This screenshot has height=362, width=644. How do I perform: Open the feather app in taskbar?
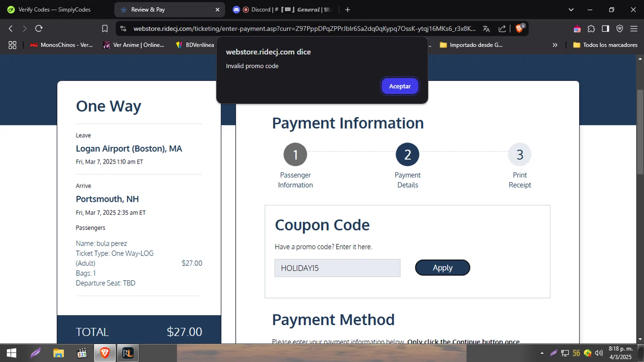point(35,353)
